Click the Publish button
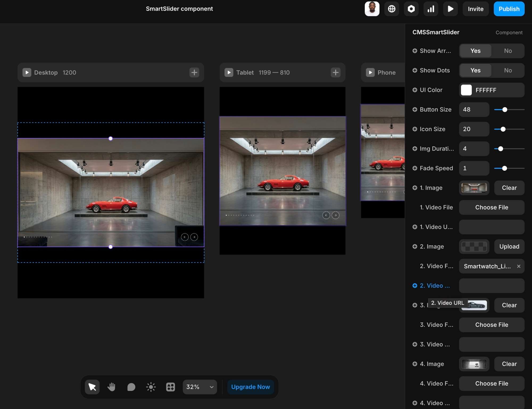 [509, 9]
